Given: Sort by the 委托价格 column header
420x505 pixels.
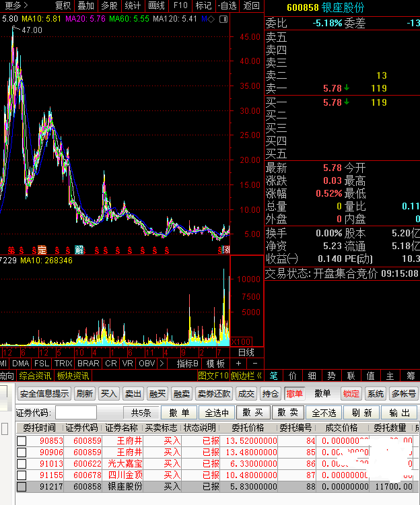Looking at the screenshot, I should pos(248,428).
